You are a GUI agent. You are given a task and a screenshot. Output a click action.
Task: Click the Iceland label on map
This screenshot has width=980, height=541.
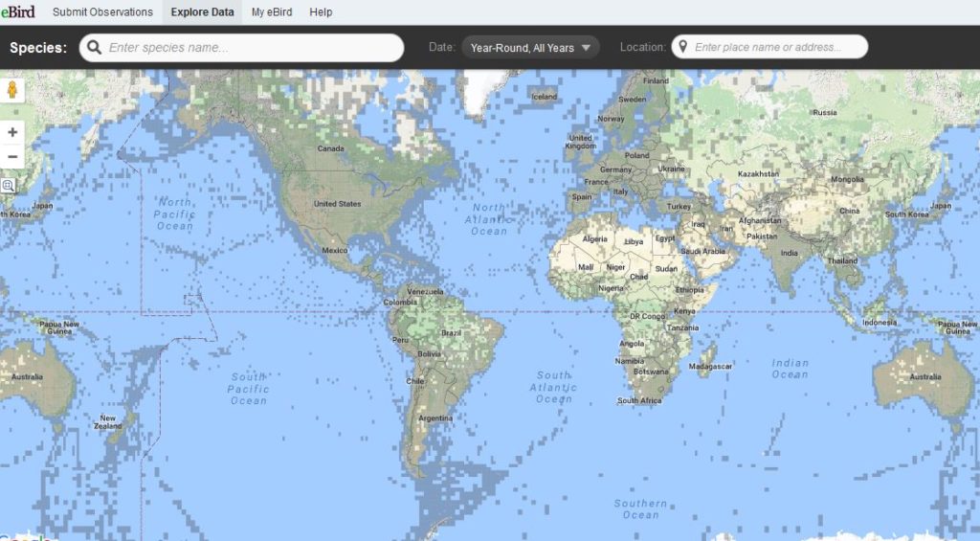tap(544, 97)
